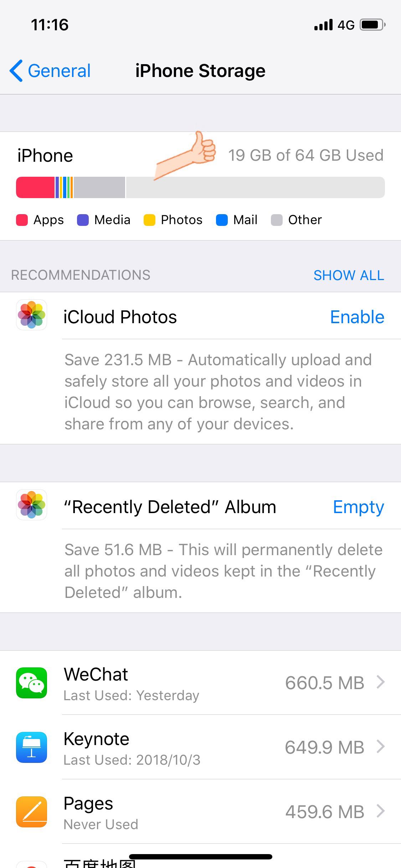The height and width of the screenshot is (868, 401).
Task: Expand WeChat storage details chevron
Action: tap(381, 682)
